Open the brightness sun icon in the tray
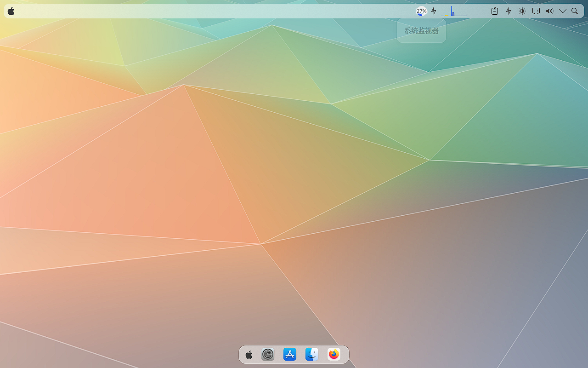The height and width of the screenshot is (368, 588). [x=522, y=11]
